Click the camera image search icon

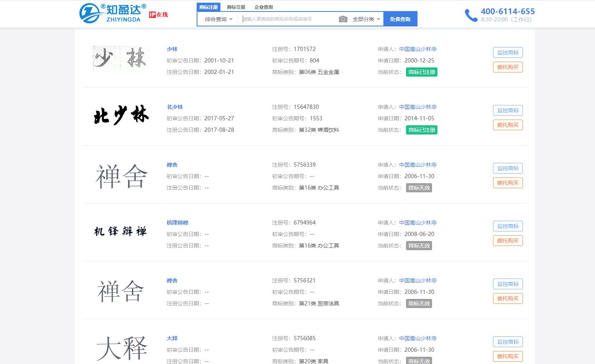[x=343, y=19]
